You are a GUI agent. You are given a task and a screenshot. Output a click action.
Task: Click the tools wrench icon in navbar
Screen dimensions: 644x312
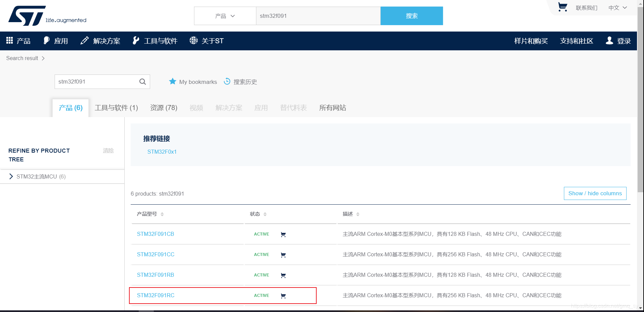(136, 40)
